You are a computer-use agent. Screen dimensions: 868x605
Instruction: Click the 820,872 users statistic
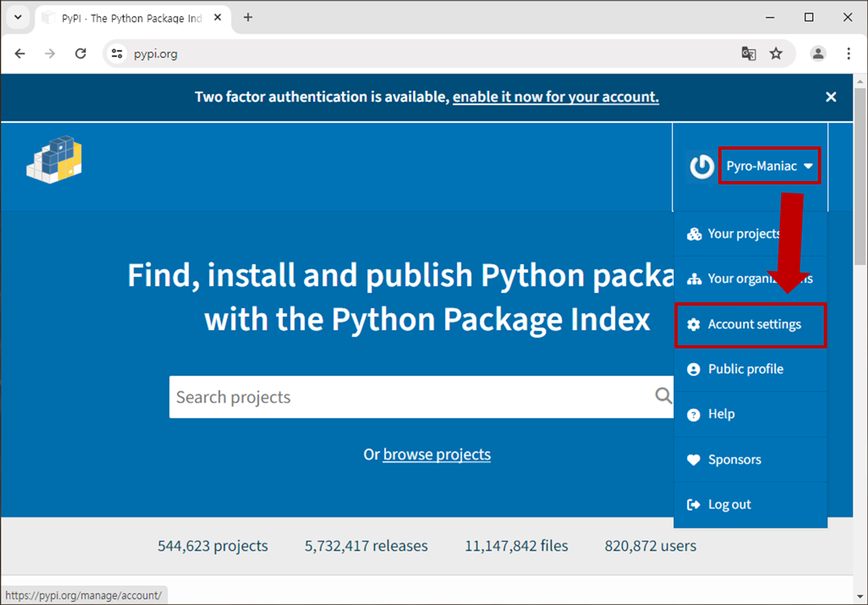[651, 546]
